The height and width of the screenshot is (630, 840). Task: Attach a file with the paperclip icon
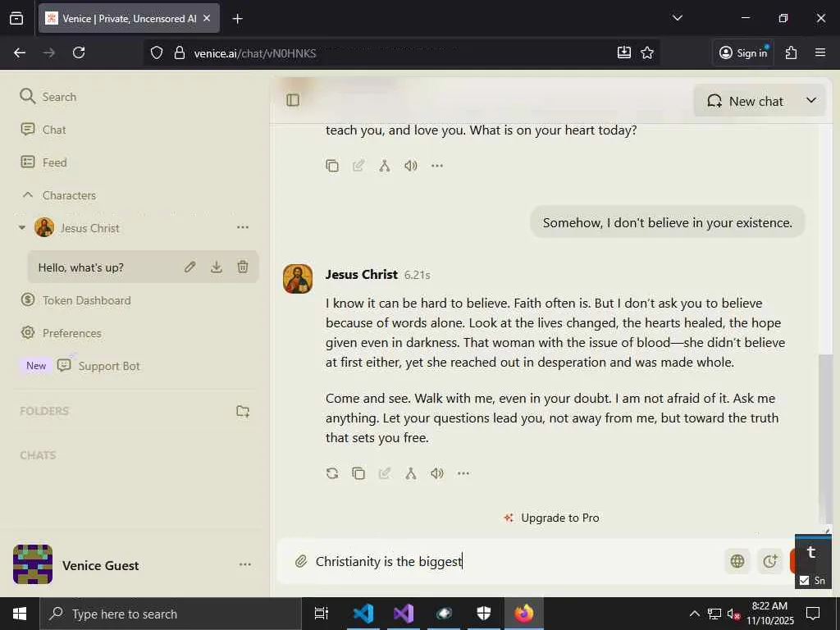pyautogui.click(x=301, y=561)
